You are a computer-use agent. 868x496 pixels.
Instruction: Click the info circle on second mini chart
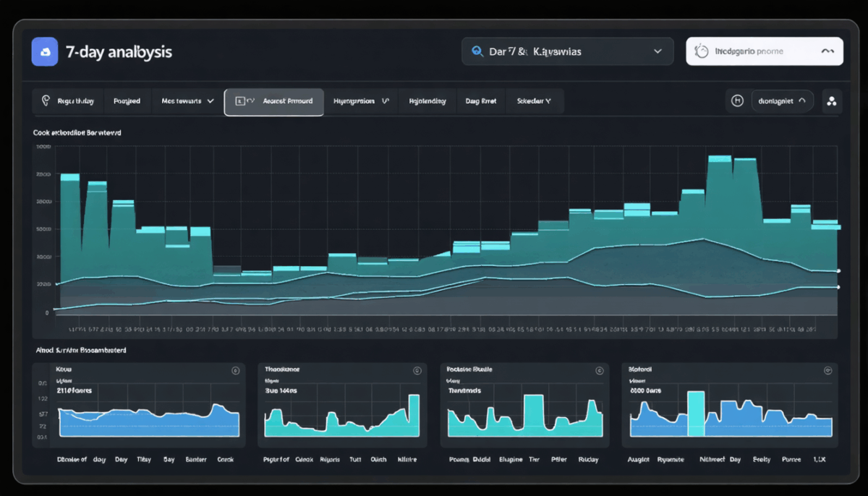pos(417,370)
